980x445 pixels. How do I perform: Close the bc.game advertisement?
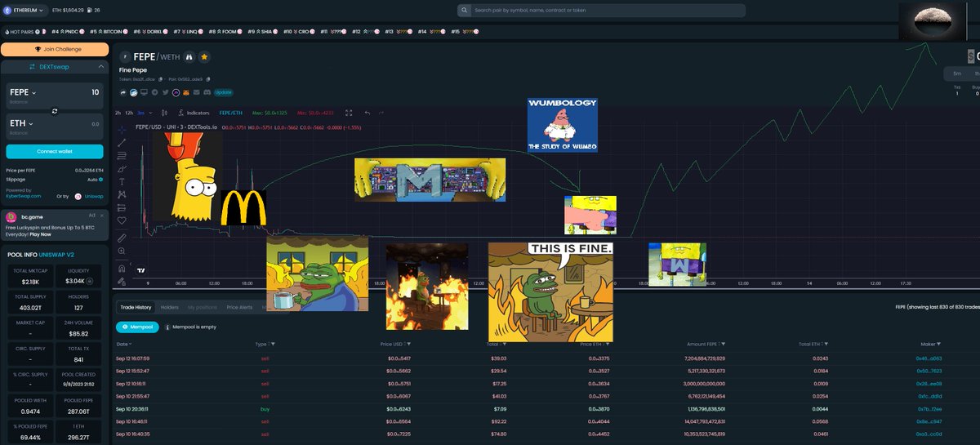coord(102,216)
